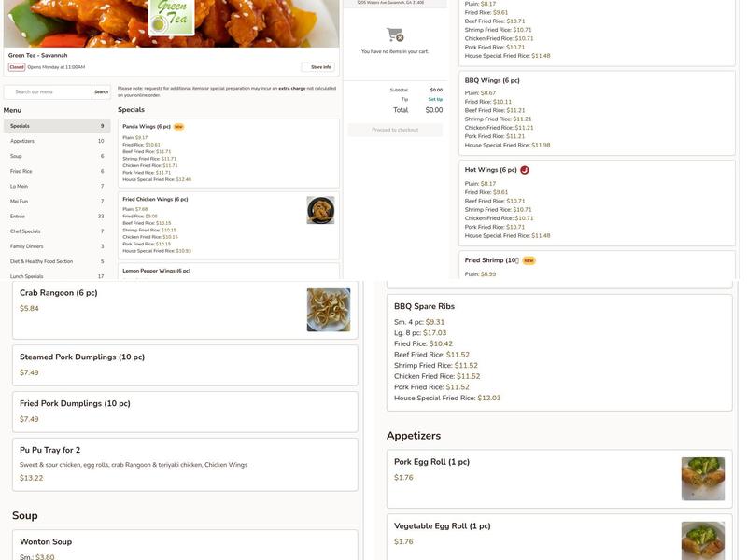Focus the Search our menu field
747x560 pixels.
pos(48,92)
